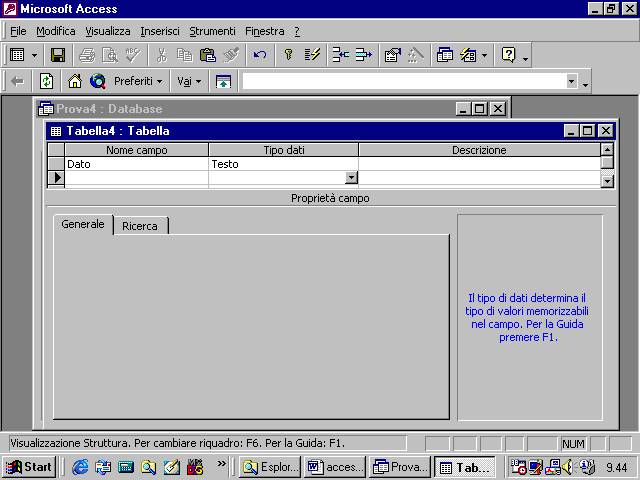Viewport: 640px width, 480px height.
Task: Click the field grid scrollbar up arrow
Action: click(x=607, y=149)
